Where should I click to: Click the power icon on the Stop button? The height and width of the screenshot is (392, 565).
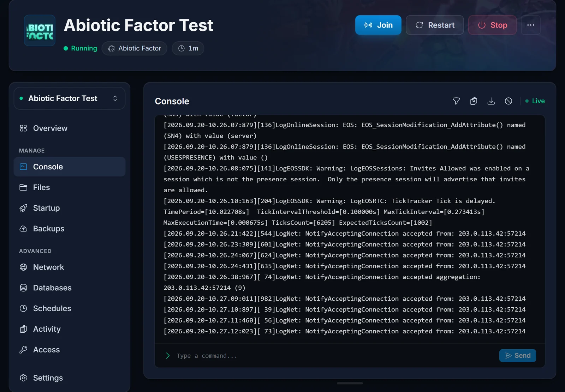pyautogui.click(x=482, y=25)
